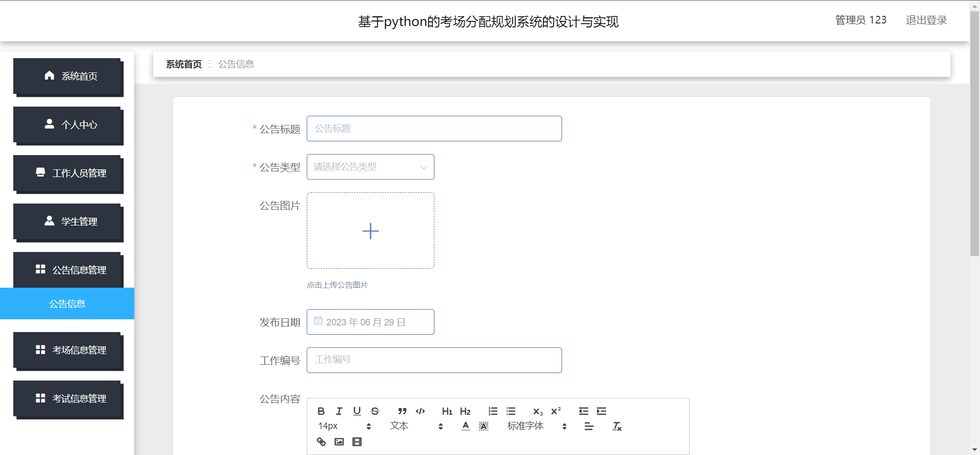
Task: Increase text indent
Action: click(601, 411)
